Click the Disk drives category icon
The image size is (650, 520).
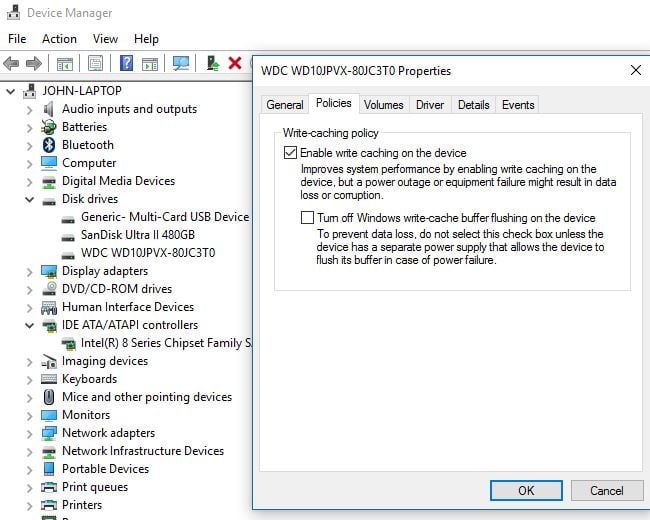click(x=49, y=201)
